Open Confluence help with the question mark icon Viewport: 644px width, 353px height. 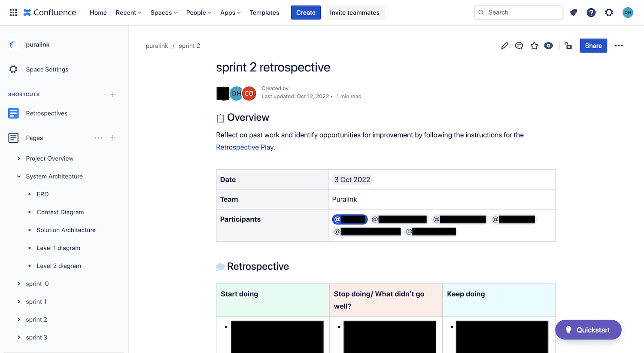tap(591, 12)
